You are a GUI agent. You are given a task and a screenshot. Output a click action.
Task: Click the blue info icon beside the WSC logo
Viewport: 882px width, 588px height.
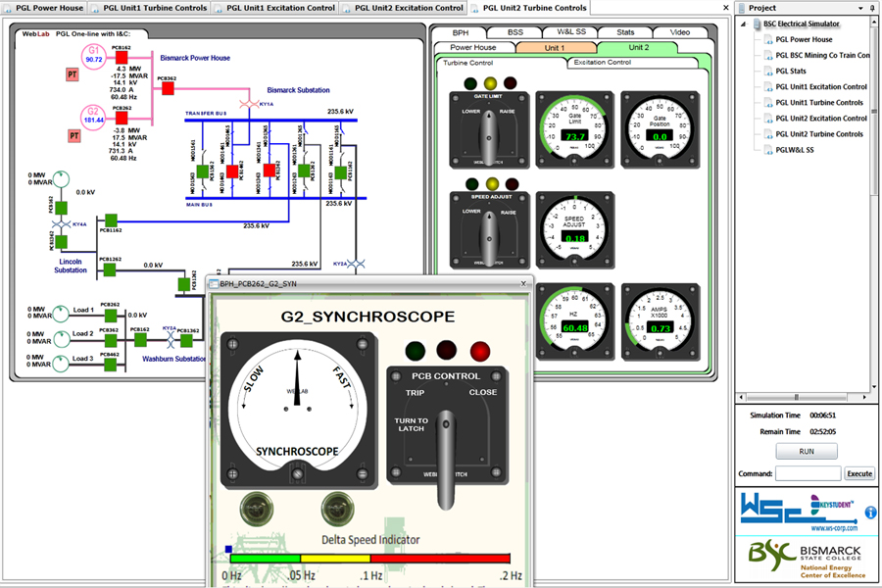tap(870, 512)
